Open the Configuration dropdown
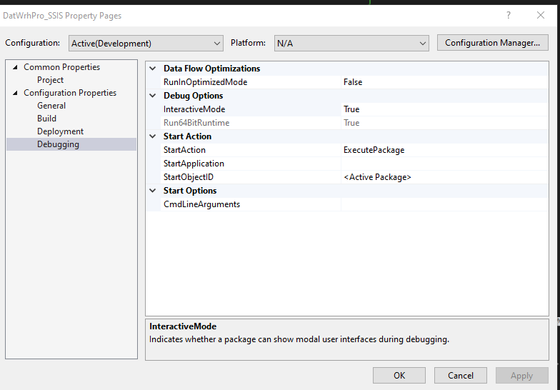The height and width of the screenshot is (390, 560). [x=146, y=43]
